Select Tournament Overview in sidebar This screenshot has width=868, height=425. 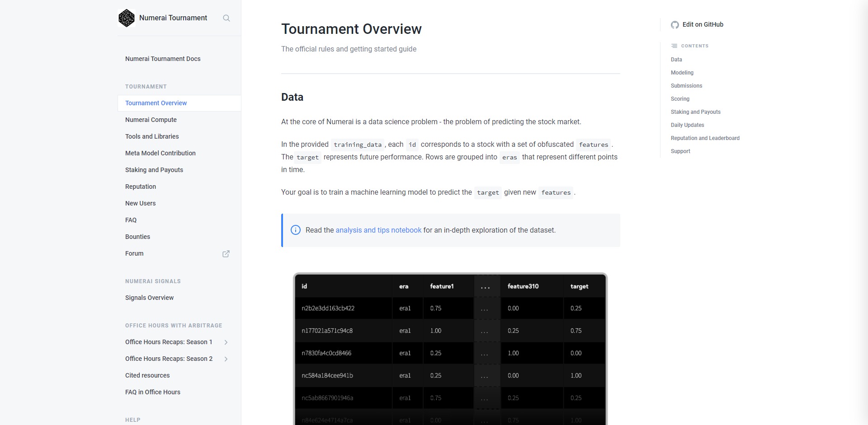179,103
